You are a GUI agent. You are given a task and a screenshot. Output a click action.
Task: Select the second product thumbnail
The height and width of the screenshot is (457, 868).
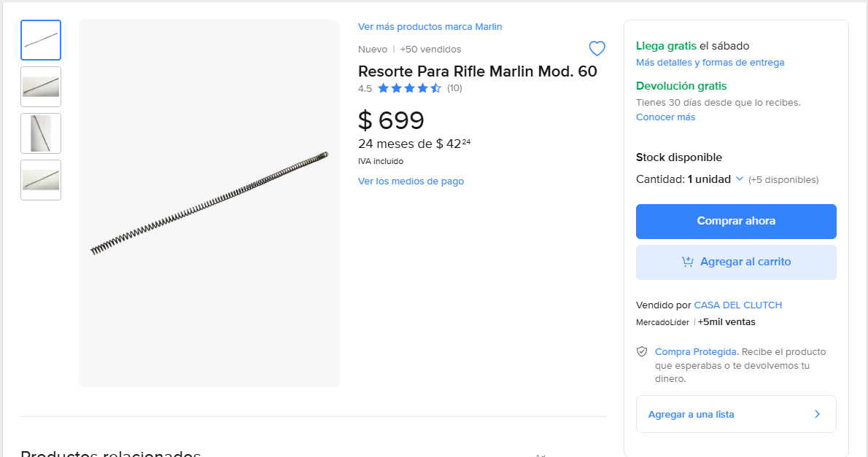[40, 87]
